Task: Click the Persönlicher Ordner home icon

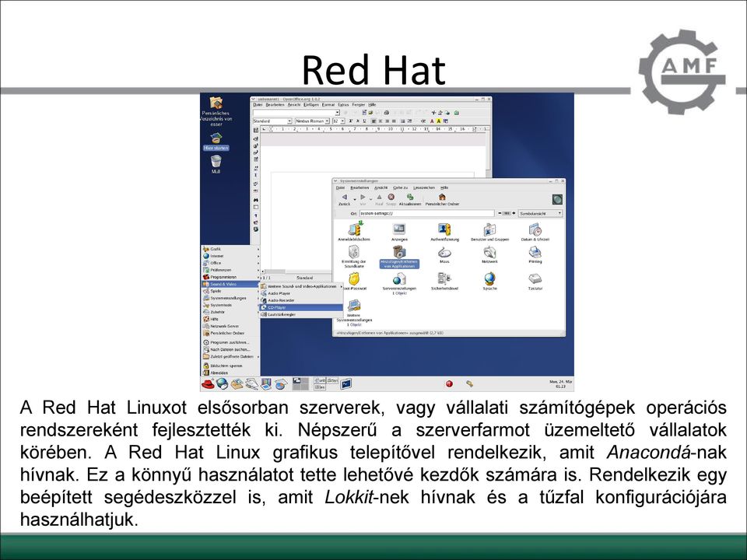Action: coord(442,197)
